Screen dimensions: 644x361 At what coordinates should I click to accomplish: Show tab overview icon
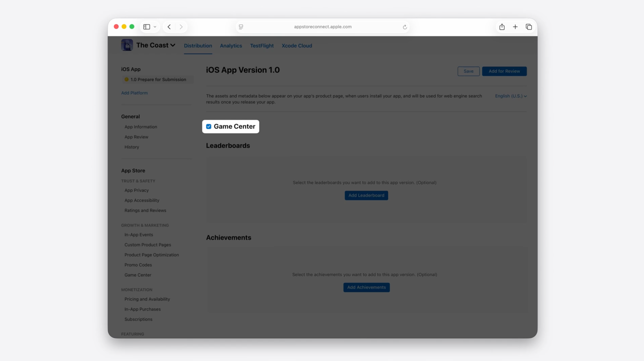[528, 27]
